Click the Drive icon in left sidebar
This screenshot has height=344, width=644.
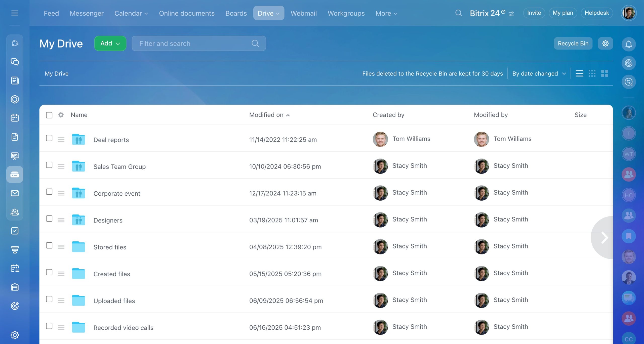click(x=15, y=174)
